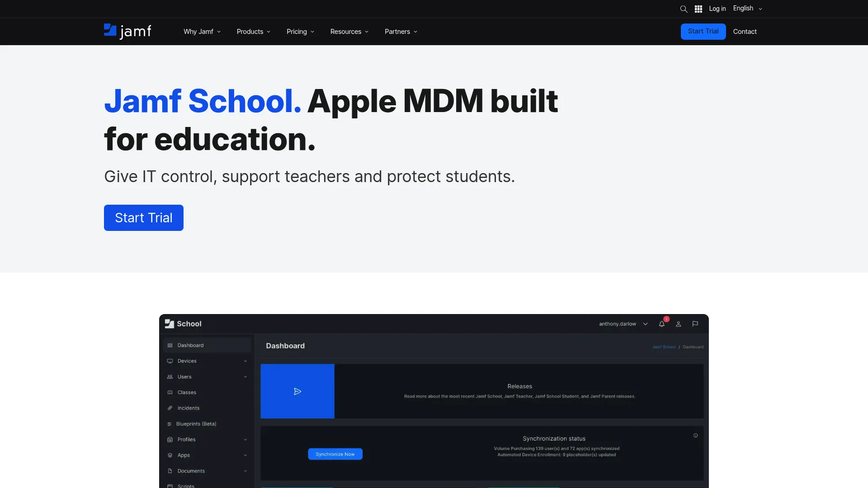Click the blue Releases arrow tile
Image resolution: width=868 pixels, height=488 pixels.
(297, 391)
